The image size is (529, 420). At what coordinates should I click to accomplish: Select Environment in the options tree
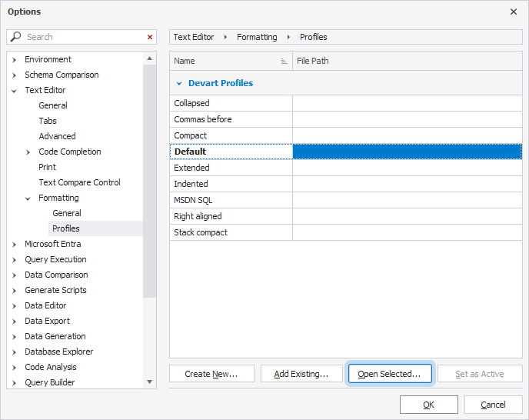48,59
